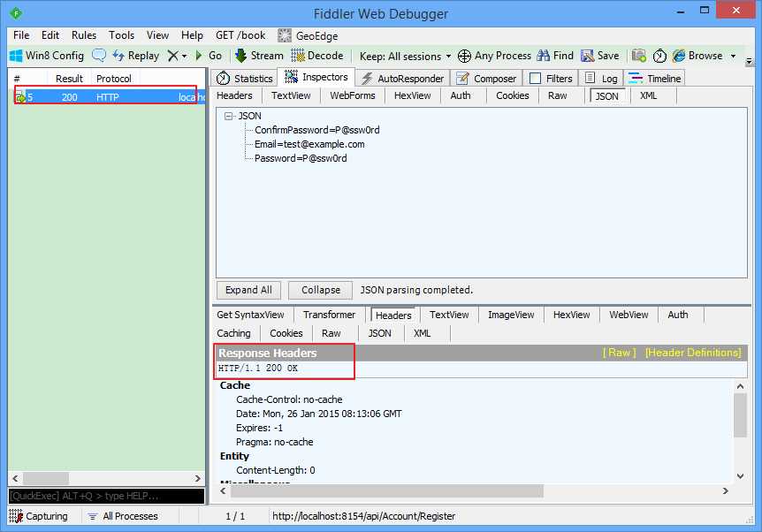Screen dimensions: 762x532
Task: Click response headers horizontal scrollbar right arrow
Action: click(x=725, y=491)
